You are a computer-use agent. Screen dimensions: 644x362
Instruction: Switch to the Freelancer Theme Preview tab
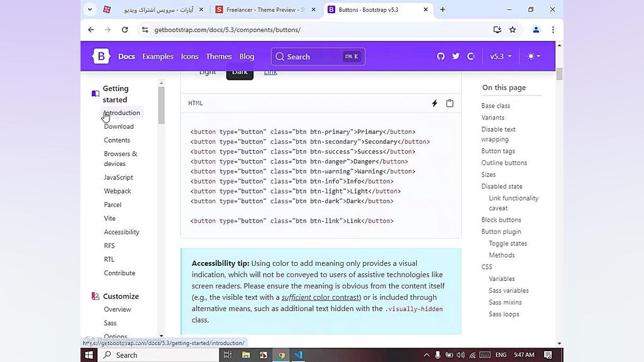click(x=265, y=9)
